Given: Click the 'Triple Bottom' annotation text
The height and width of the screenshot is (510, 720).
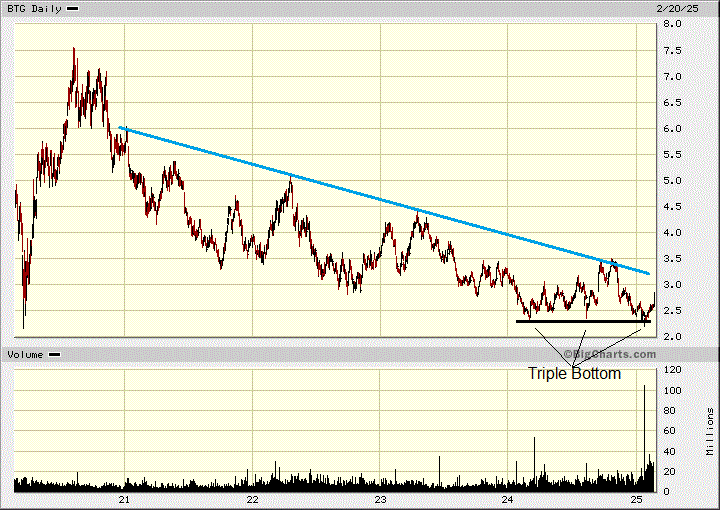Looking at the screenshot, I should 574,373.
